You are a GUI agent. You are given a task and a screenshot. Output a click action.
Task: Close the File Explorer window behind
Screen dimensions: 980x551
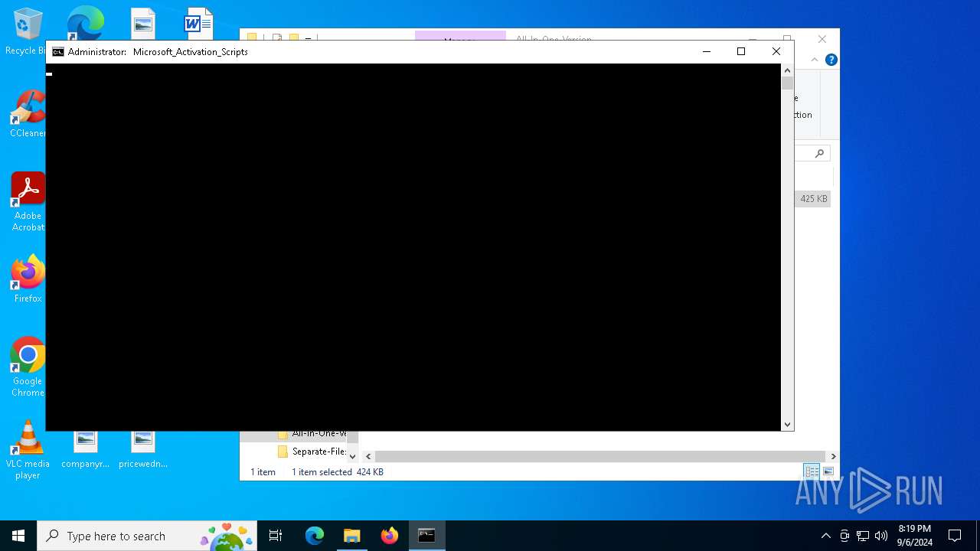pyautogui.click(x=822, y=38)
